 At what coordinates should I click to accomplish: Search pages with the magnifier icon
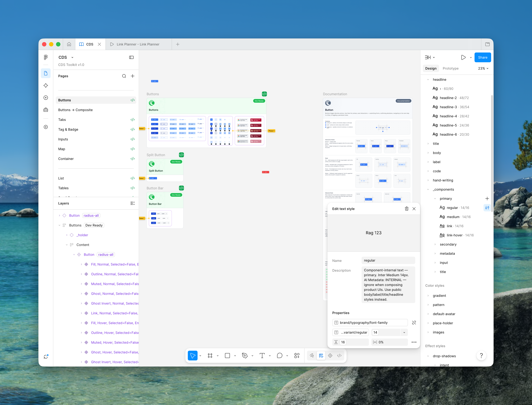[124, 76]
